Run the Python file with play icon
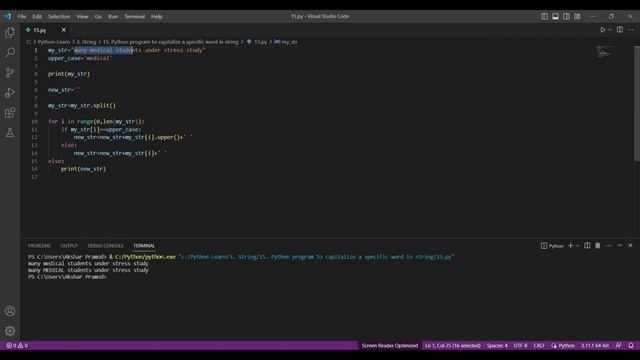Viewport: 640px width, 360px height. click(602, 30)
